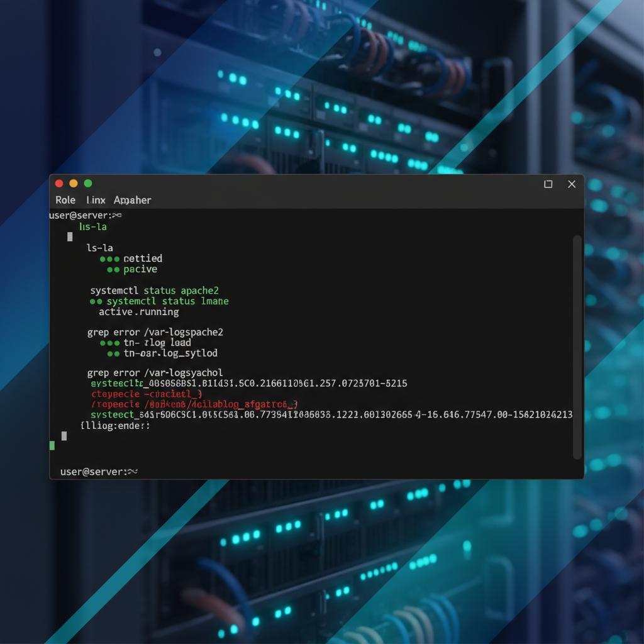Image resolution: width=644 pixels, height=644 pixels.
Task: Select the gray block cursor below ls-la
Action: [x=69, y=237]
